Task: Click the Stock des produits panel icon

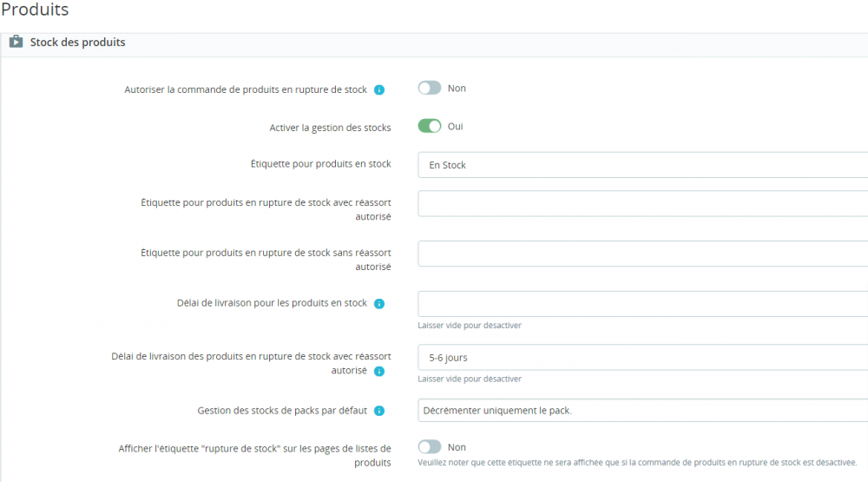Action: click(16, 42)
